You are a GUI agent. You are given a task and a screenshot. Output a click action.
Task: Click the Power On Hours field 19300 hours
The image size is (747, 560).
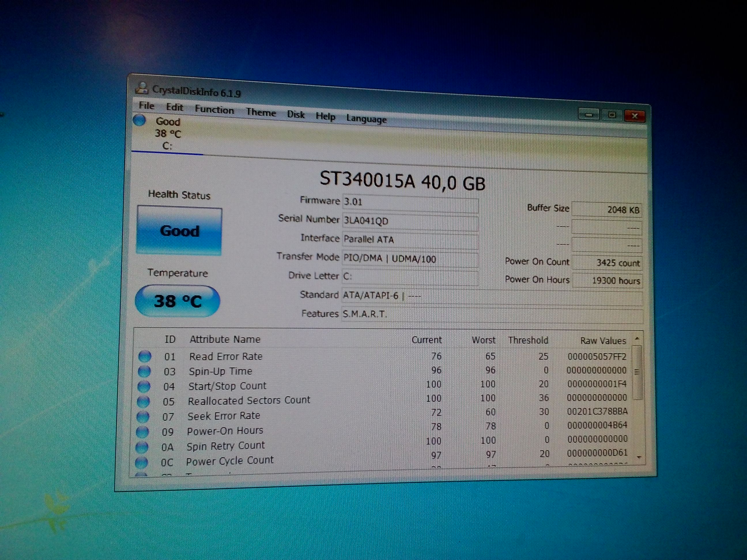point(607,280)
